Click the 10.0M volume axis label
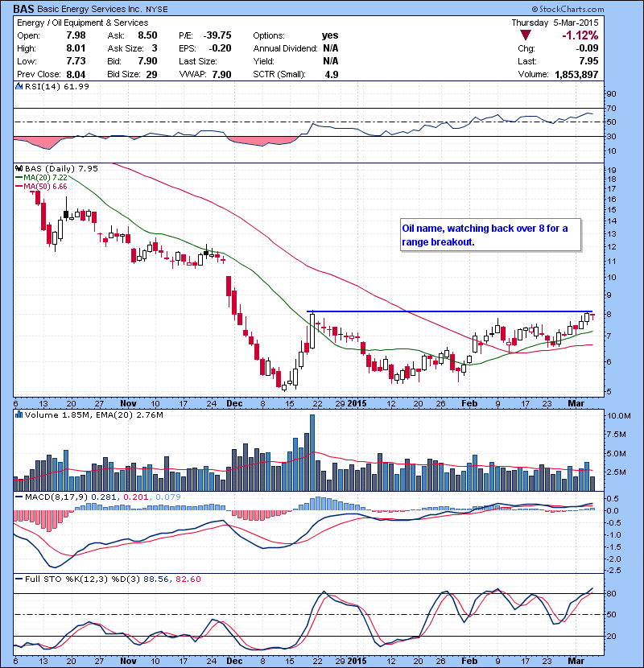Viewport: 644px width, 668px height. point(618,416)
